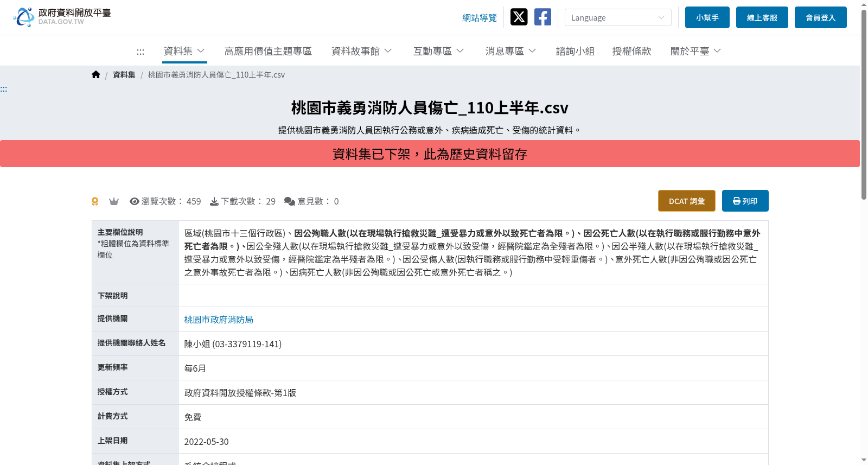Screen dimensions: 868x465
Task: Click the 每6月 update frequency value
Action: point(195,368)
